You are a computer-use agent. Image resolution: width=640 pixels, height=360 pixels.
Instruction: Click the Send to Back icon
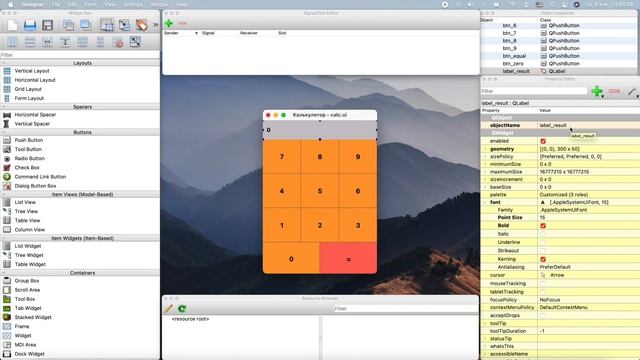coord(68,25)
